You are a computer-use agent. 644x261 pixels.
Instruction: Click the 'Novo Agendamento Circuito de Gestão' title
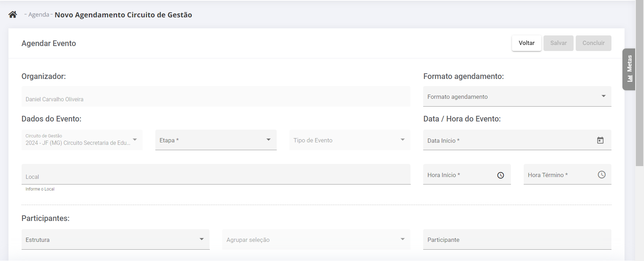pos(123,15)
